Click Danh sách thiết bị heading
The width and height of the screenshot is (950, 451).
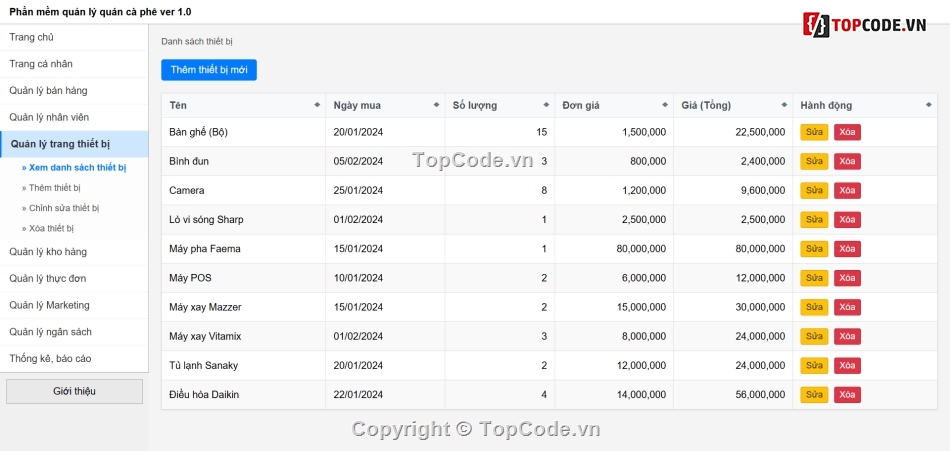coord(197,42)
